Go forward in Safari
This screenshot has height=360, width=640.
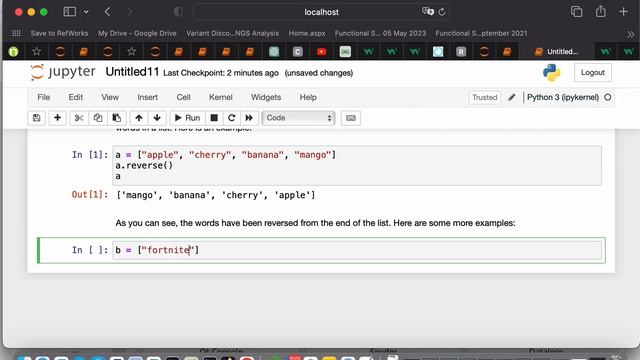pyautogui.click(x=129, y=12)
